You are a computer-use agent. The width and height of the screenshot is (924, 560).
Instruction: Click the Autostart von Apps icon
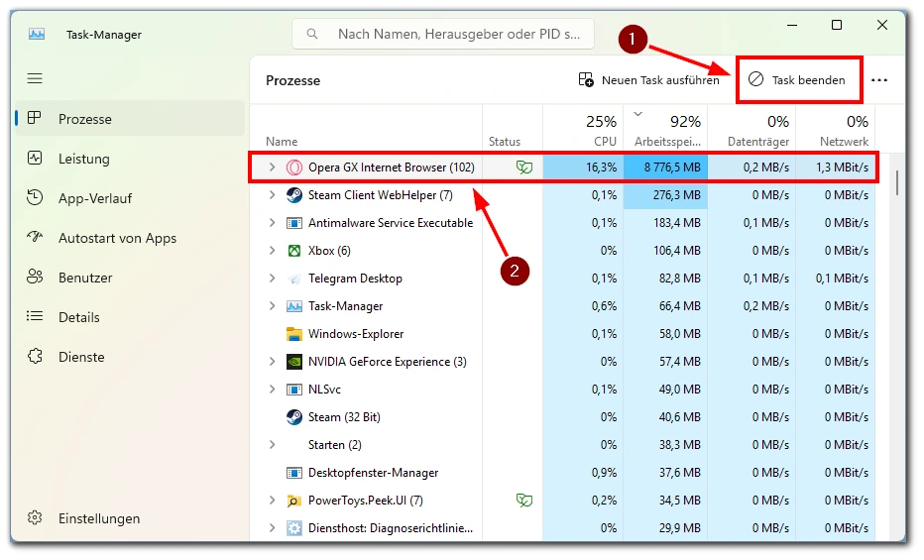pos(35,237)
